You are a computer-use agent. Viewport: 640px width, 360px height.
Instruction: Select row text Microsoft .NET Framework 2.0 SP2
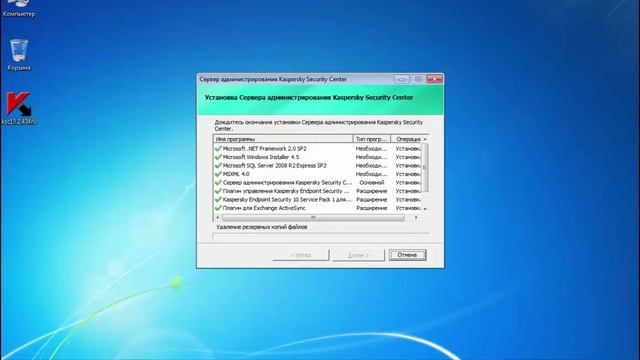pyautogui.click(x=264, y=149)
